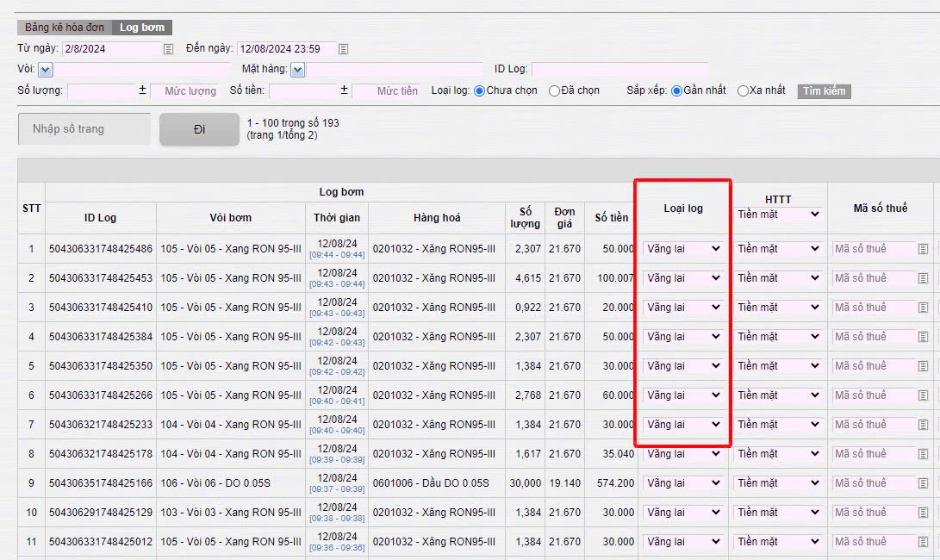Viewport: 940px width, 560px height.
Task: Open the Loại log dropdown in row 1
Action: coord(683,249)
